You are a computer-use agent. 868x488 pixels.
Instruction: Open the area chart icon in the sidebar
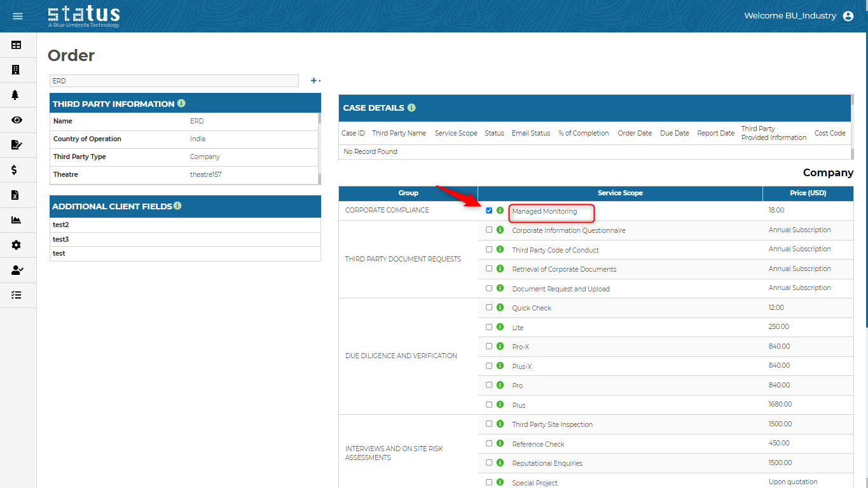pos(17,220)
